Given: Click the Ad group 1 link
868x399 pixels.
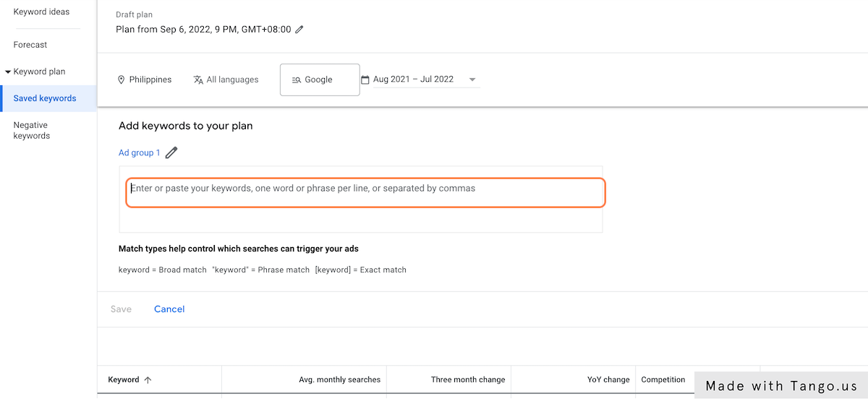Looking at the screenshot, I should tap(140, 153).
